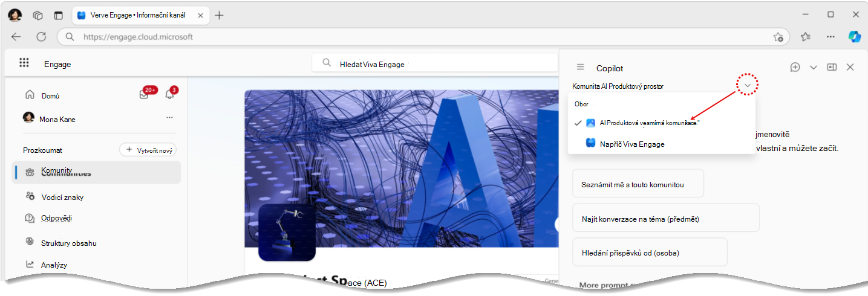This screenshot has width=868, height=296.
Task: Open the browser profile avatar
Action: tap(15, 15)
